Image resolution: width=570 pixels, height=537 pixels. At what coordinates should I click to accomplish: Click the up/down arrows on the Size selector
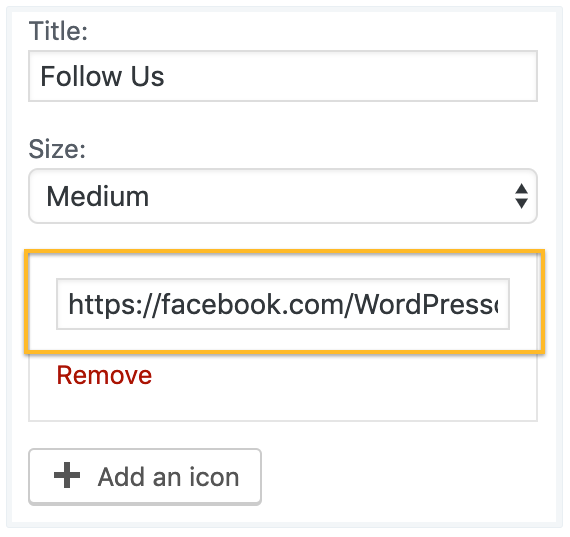pyautogui.click(x=521, y=196)
